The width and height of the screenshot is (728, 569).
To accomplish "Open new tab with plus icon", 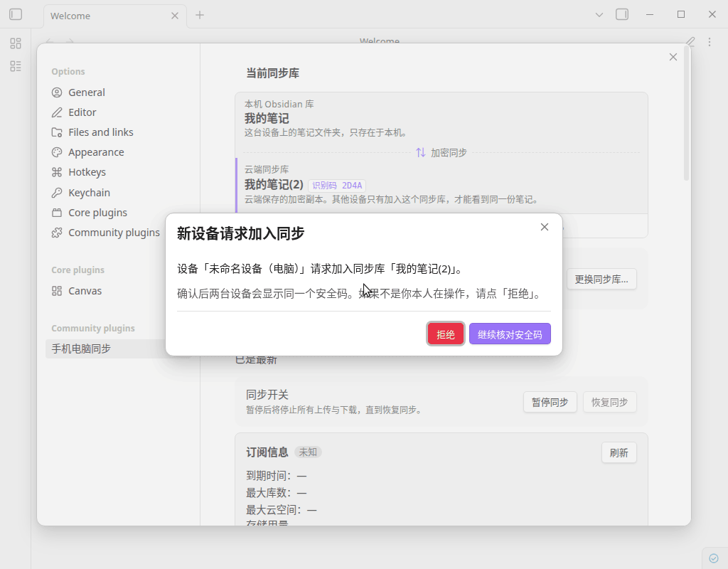I will 200,15.
